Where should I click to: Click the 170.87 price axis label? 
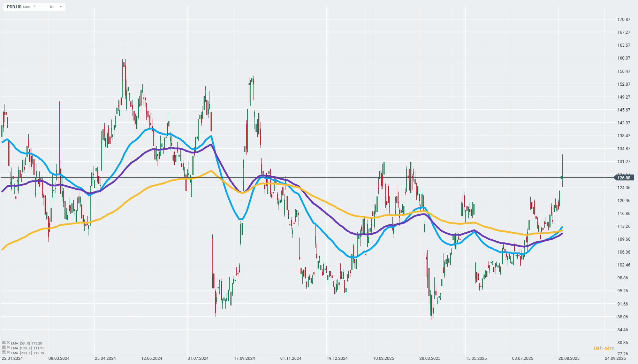tap(624, 20)
